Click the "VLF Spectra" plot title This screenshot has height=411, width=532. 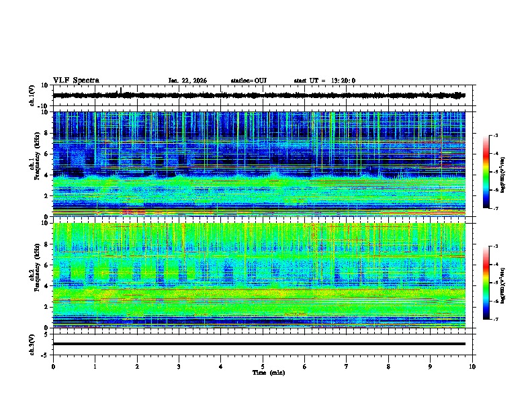[x=76, y=81]
